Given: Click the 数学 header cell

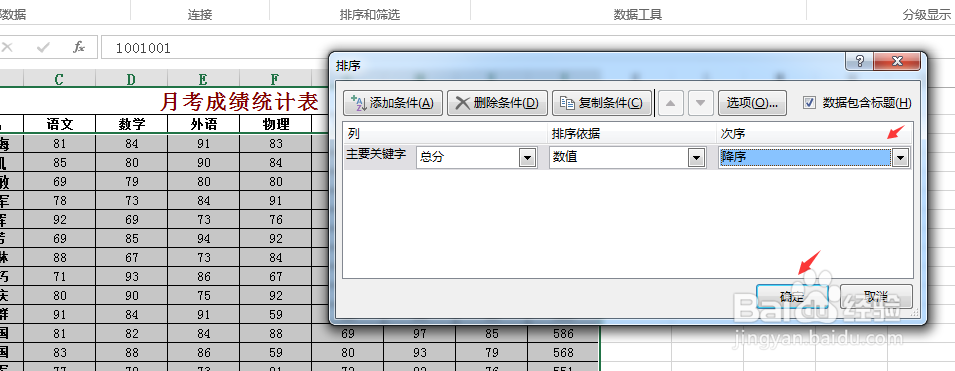Looking at the screenshot, I should coord(132,124).
